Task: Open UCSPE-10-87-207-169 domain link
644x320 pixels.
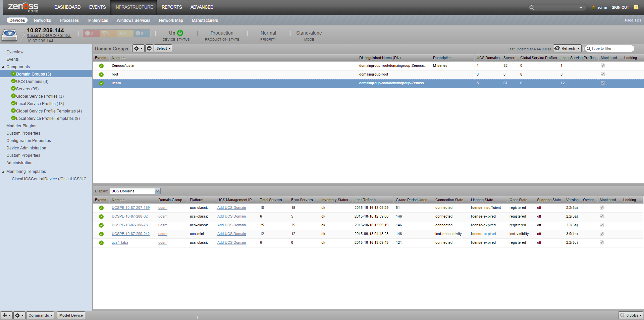Action: (x=130, y=208)
